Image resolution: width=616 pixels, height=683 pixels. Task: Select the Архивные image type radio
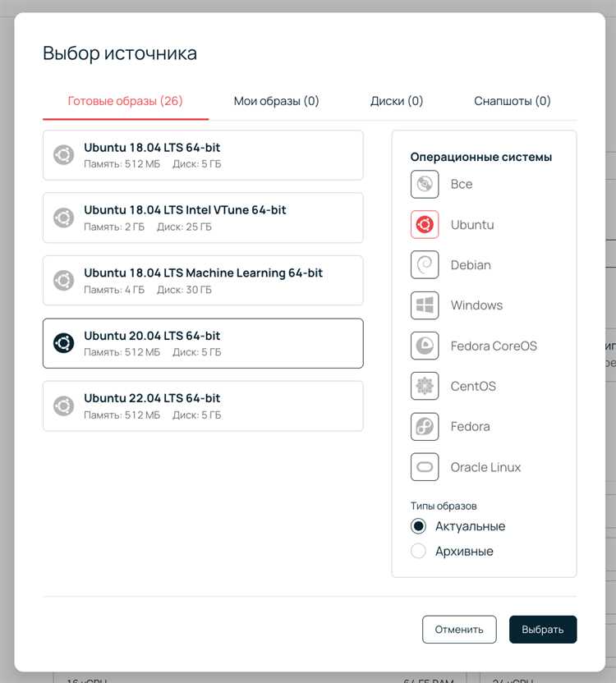(x=418, y=551)
